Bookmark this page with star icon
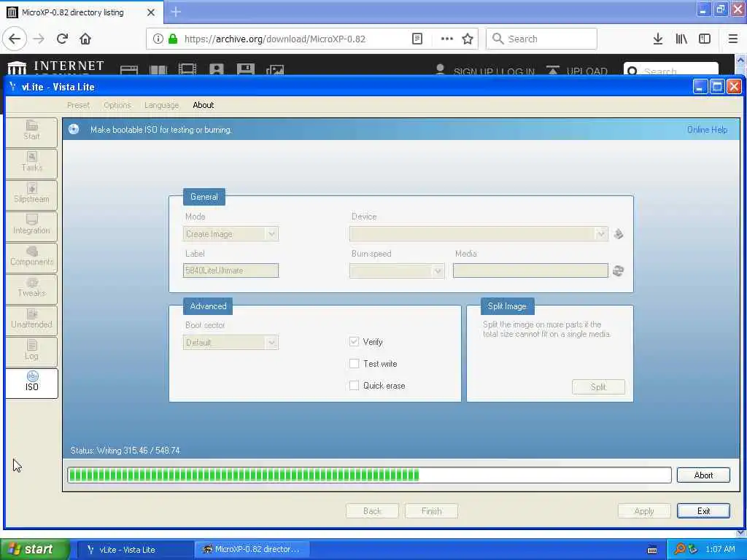747x560 pixels. 468,39
